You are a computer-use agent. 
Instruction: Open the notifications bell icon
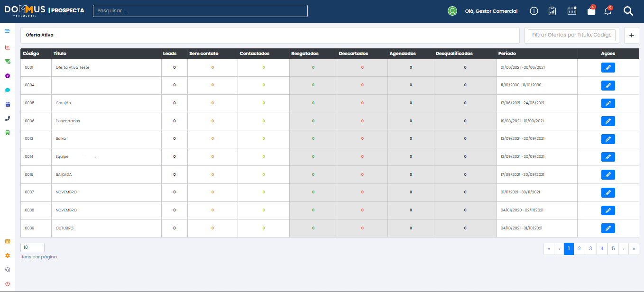[x=608, y=11]
